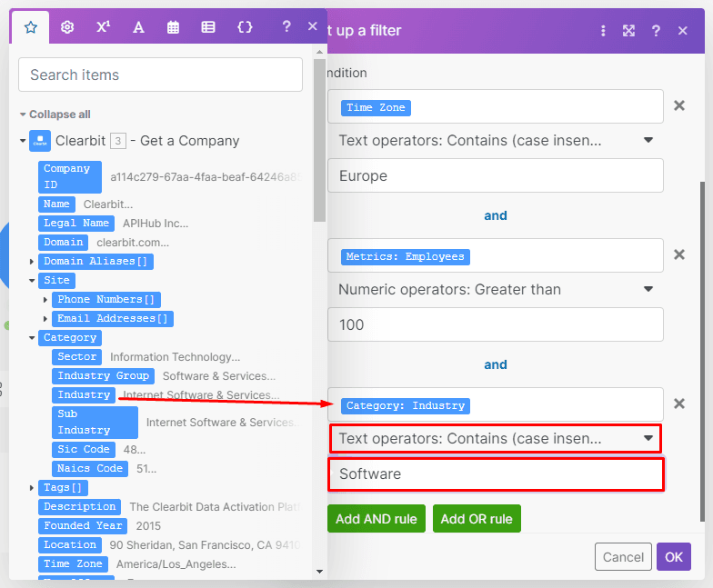The image size is (713, 588).
Task: Open the array functions tab
Action: click(x=208, y=27)
